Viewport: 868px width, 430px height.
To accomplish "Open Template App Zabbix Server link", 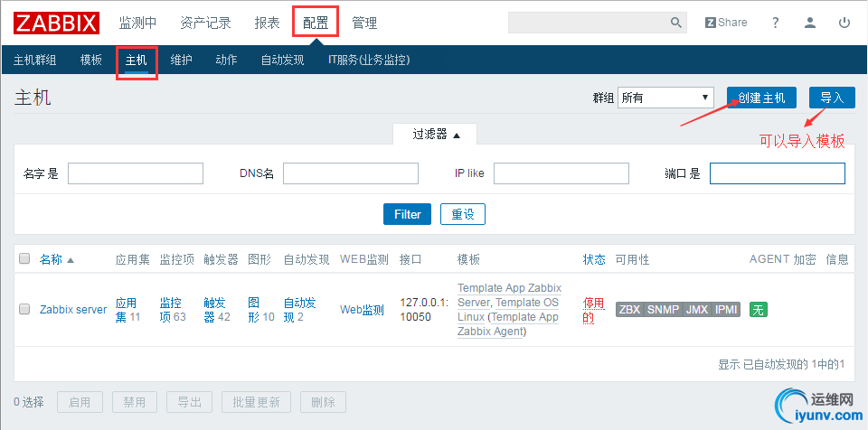I will click(509, 295).
